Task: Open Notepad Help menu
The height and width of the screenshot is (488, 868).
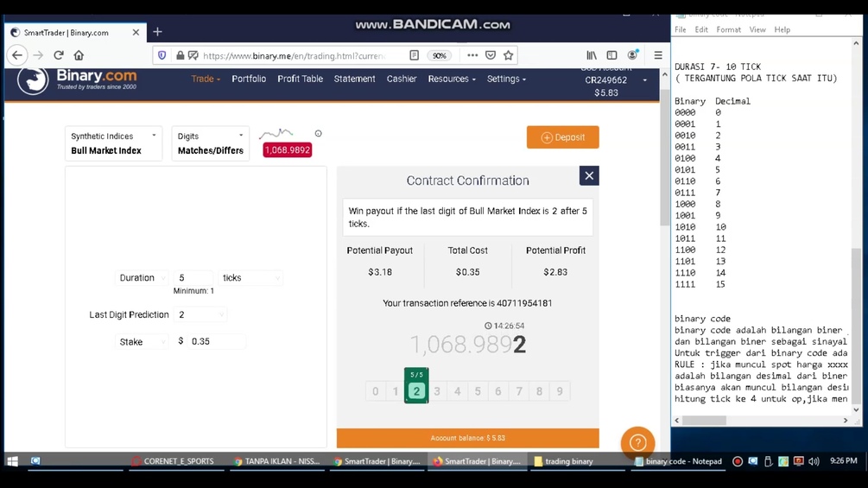Action: tap(782, 30)
